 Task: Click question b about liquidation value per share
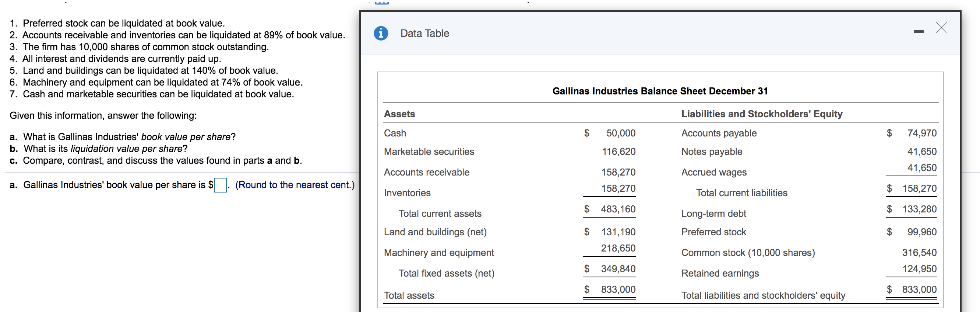click(99, 149)
